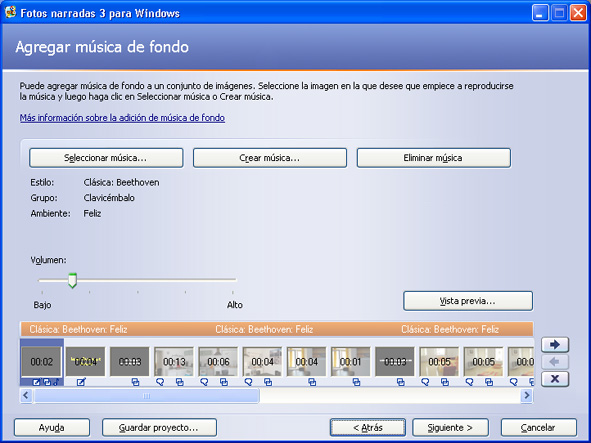Click the transition icon under the 00:03 thumbnail
Viewport: 591px width, 443px height.
point(135,382)
